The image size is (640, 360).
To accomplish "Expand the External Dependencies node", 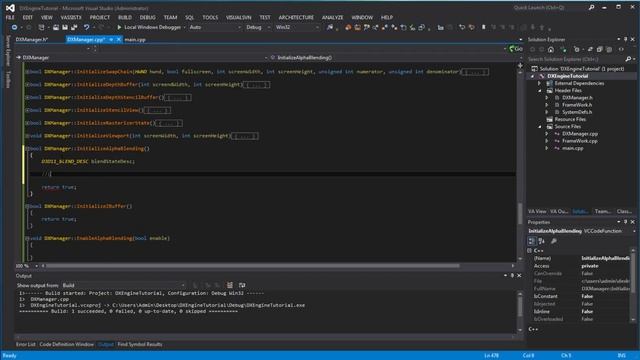I will point(540,83).
